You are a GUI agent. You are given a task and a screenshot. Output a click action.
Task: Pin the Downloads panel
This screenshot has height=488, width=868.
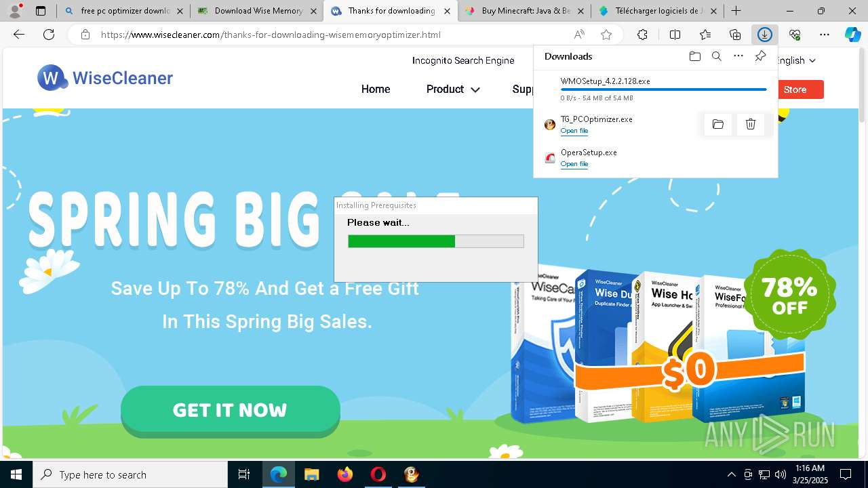760,56
